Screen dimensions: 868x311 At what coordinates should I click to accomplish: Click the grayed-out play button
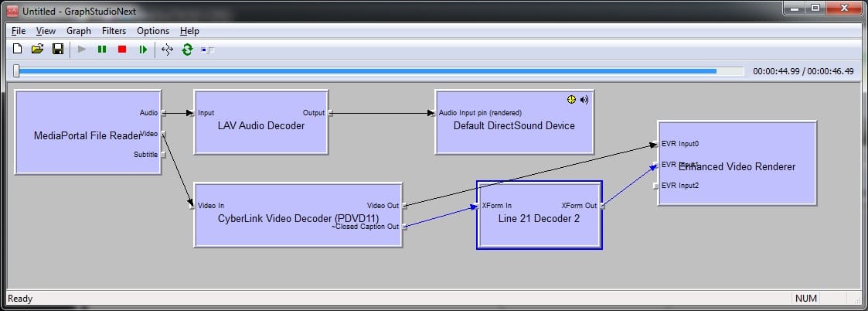pyautogui.click(x=82, y=50)
